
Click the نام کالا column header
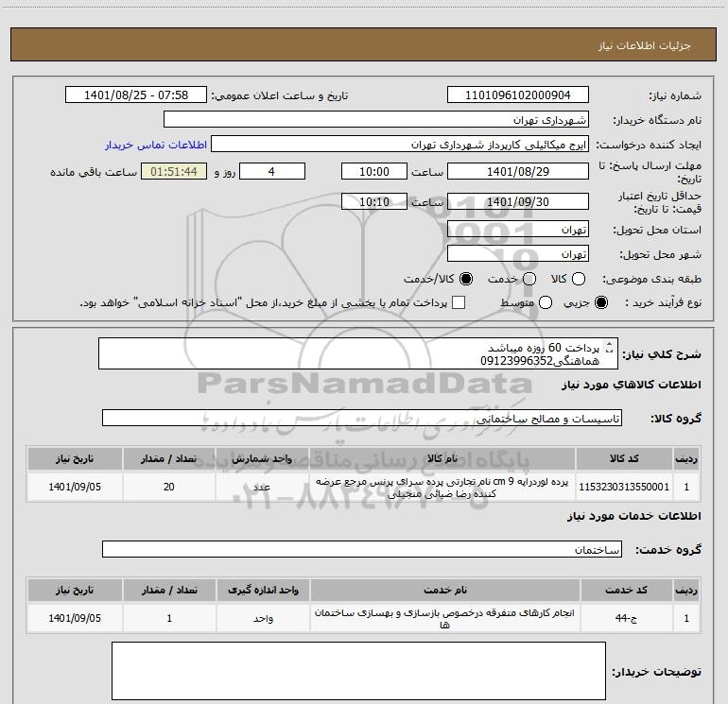(442, 458)
